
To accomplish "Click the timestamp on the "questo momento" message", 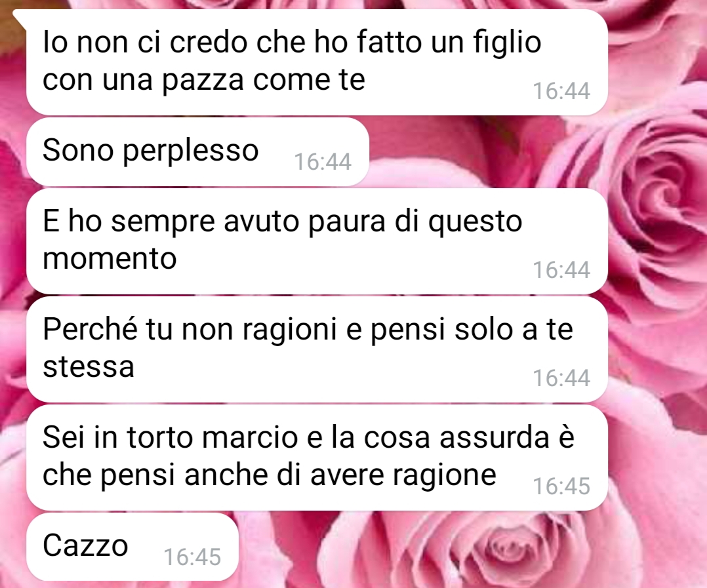I will point(561,270).
